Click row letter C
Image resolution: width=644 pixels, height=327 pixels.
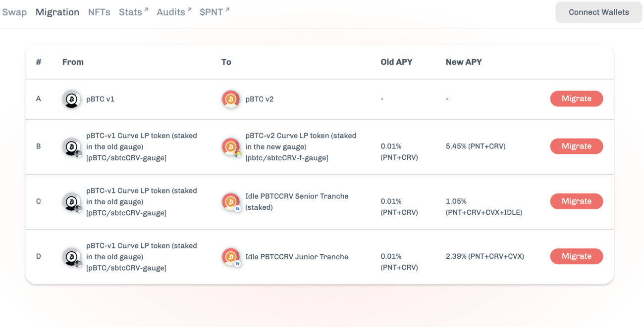(x=39, y=201)
